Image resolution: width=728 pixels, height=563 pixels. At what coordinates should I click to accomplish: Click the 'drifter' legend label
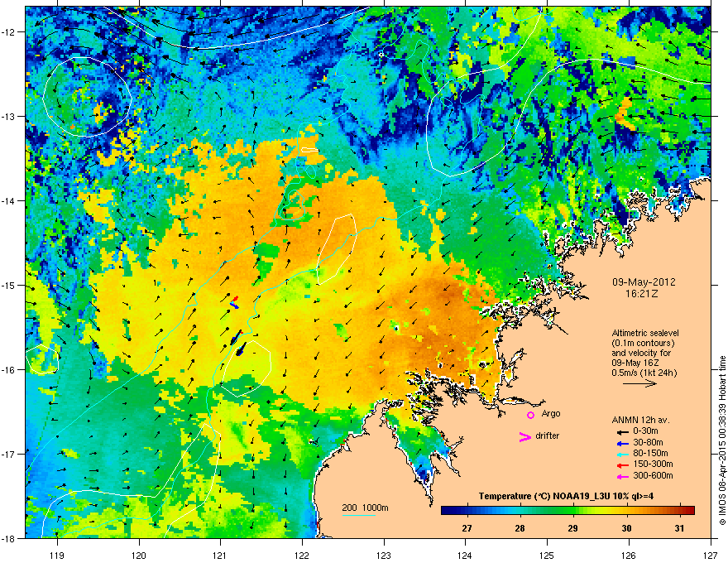(x=548, y=435)
